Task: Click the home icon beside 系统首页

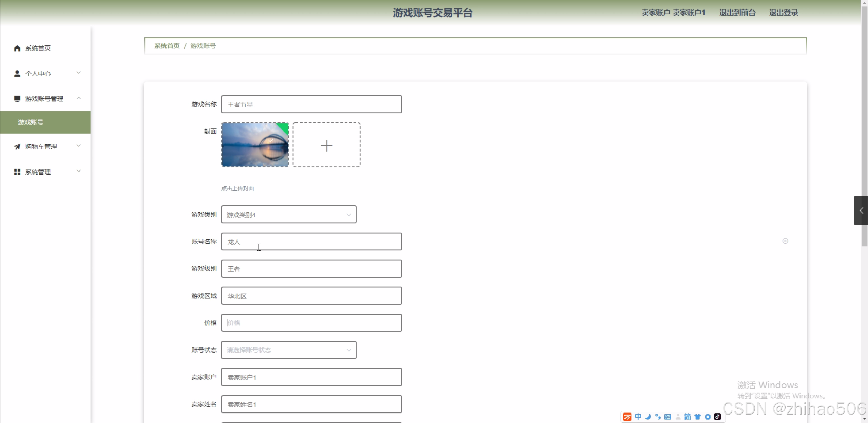Action: pos(17,48)
